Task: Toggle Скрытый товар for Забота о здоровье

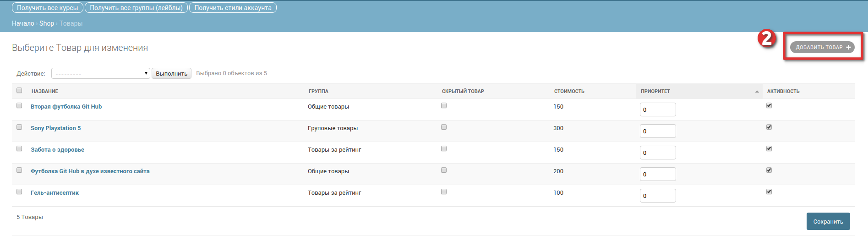Action: 444,148
